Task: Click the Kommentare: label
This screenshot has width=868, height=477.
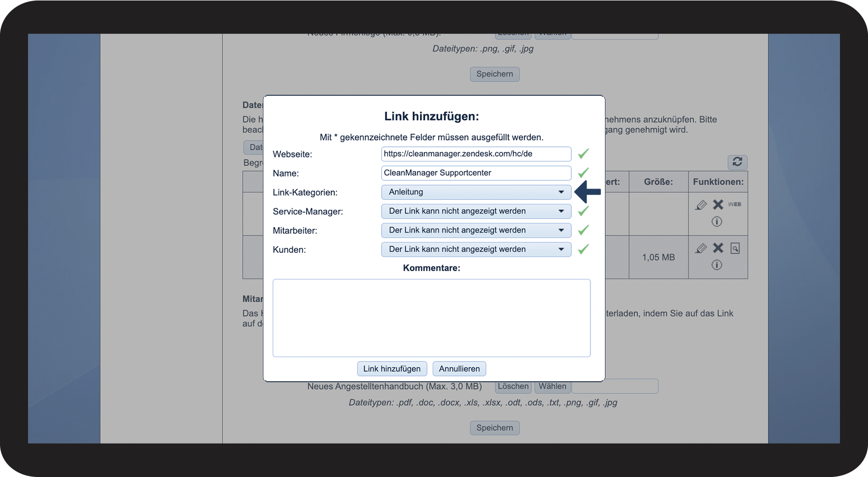Action: click(431, 268)
